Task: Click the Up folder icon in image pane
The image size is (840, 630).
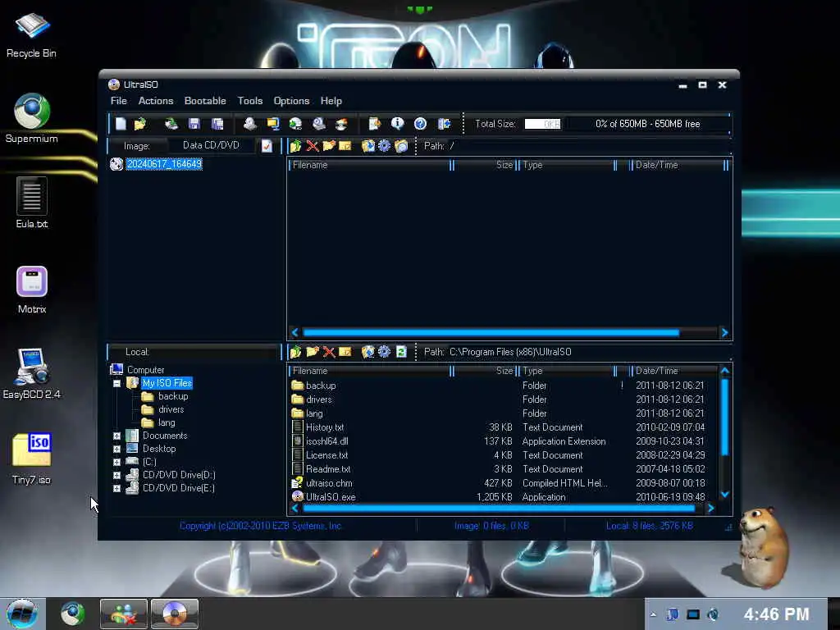Action: [295, 146]
